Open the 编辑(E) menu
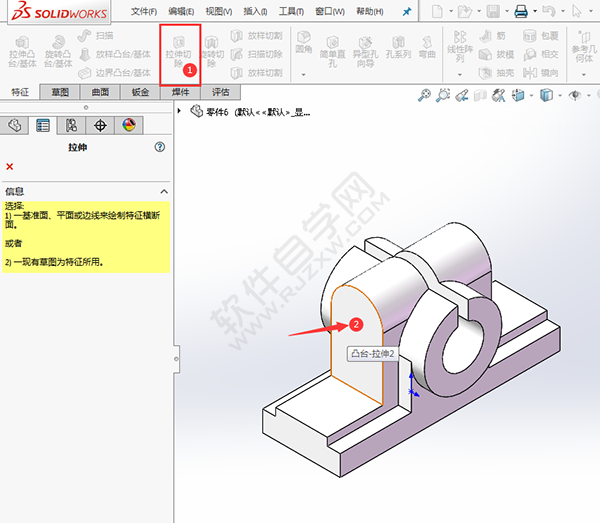The height and width of the screenshot is (523, 600). [181, 12]
